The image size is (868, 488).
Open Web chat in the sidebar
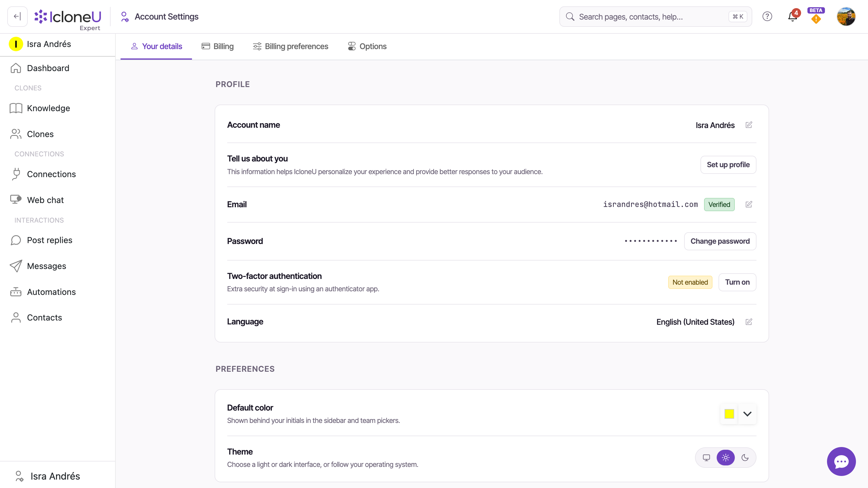click(x=58, y=200)
